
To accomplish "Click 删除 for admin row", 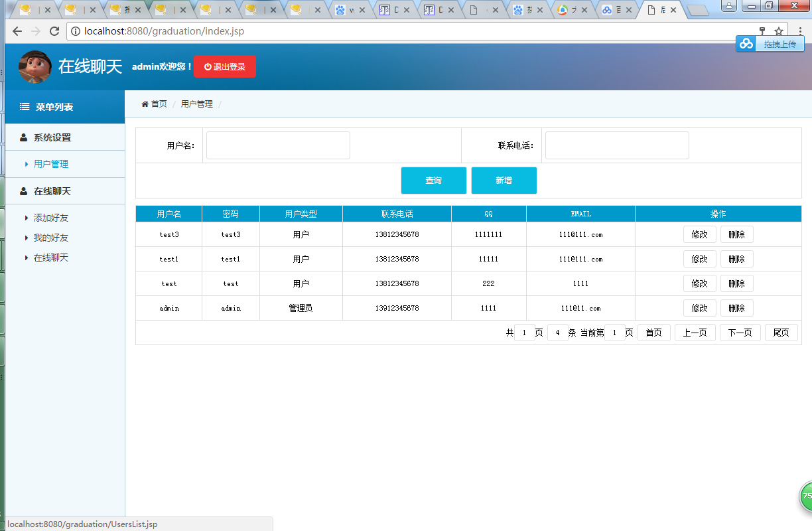I will tap(737, 308).
